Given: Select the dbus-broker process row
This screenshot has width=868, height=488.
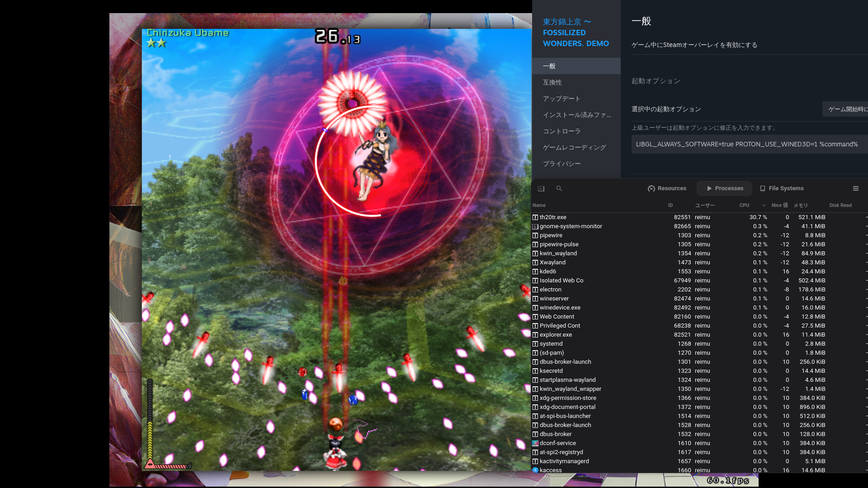Looking at the screenshot, I should [x=700, y=434].
